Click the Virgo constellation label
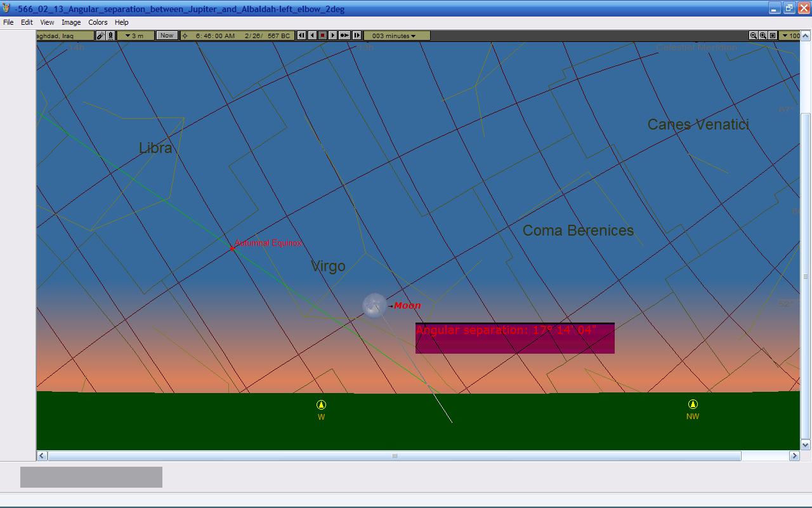Screen dimensions: 812x508 point(328,266)
